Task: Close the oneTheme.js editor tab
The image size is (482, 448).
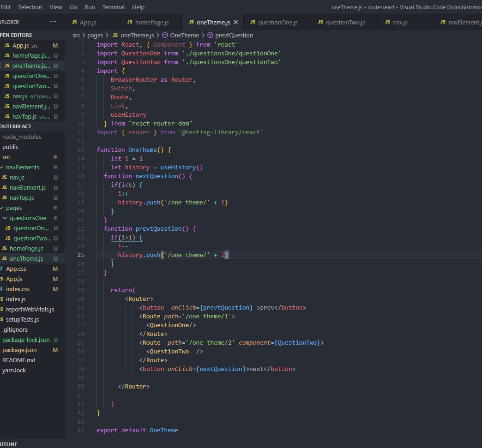Action: click(x=235, y=22)
